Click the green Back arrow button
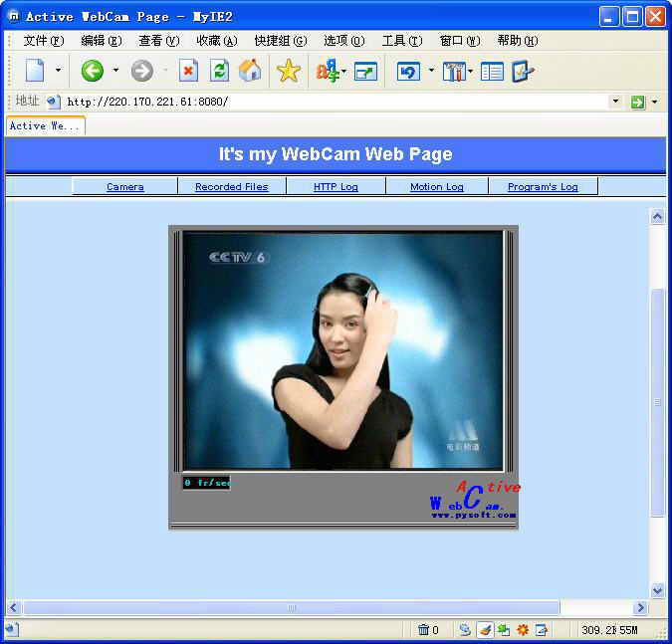 point(93,71)
